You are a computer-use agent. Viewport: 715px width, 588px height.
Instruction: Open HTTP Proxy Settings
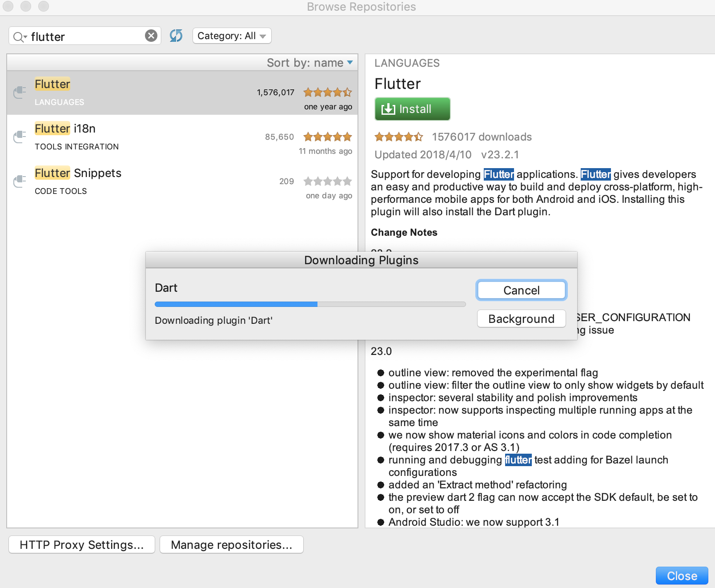coord(82,545)
